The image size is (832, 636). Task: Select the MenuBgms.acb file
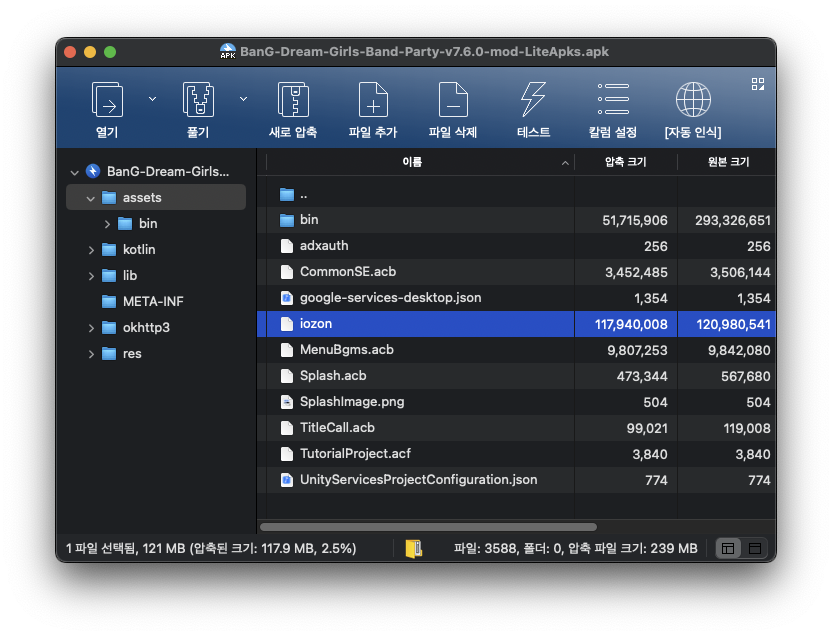click(x=516, y=350)
